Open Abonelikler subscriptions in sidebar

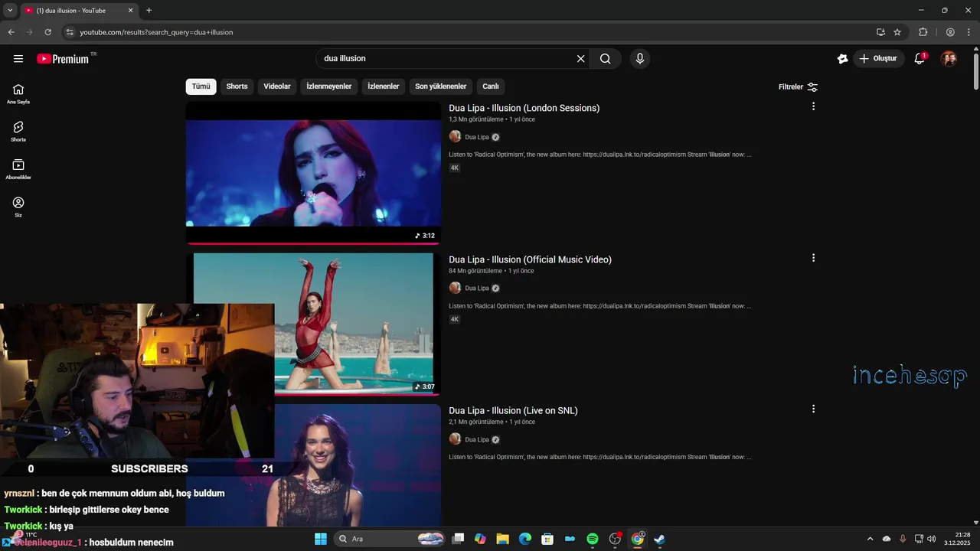point(18,169)
